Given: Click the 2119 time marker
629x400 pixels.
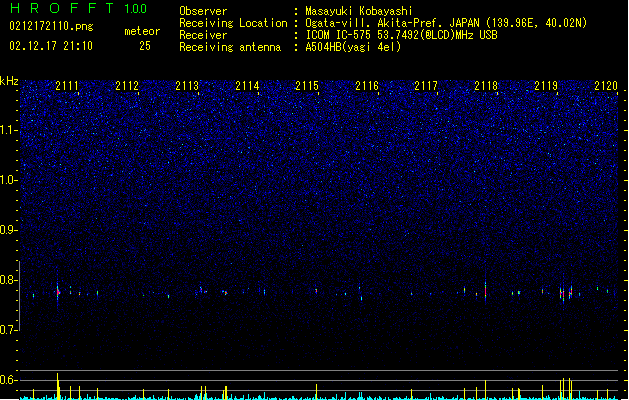Looking at the screenshot, I should 546,86.
